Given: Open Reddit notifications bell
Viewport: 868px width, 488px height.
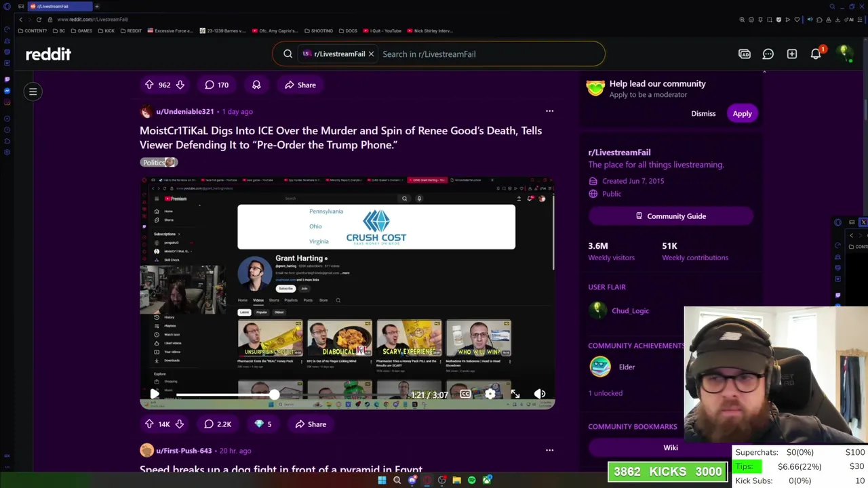Looking at the screenshot, I should [x=816, y=54].
